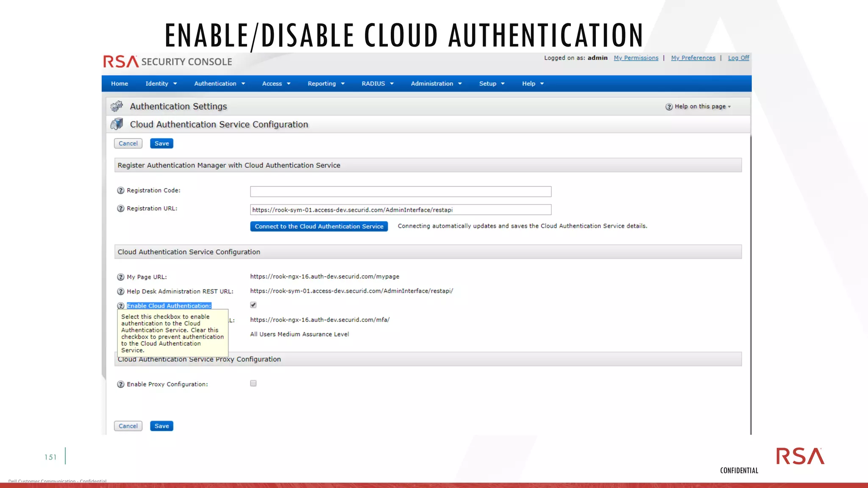Click the Log Off link

click(x=738, y=58)
